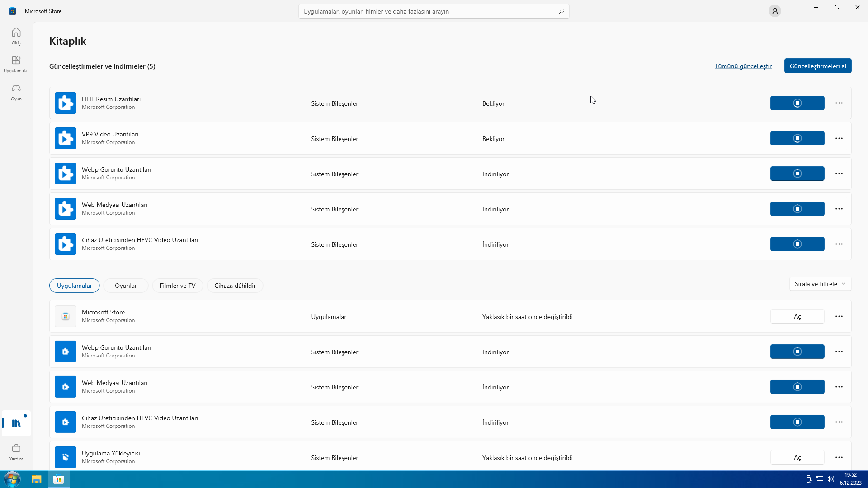Open more options for HEIF Resim Uzantıları
868x488 pixels.
pos(839,103)
